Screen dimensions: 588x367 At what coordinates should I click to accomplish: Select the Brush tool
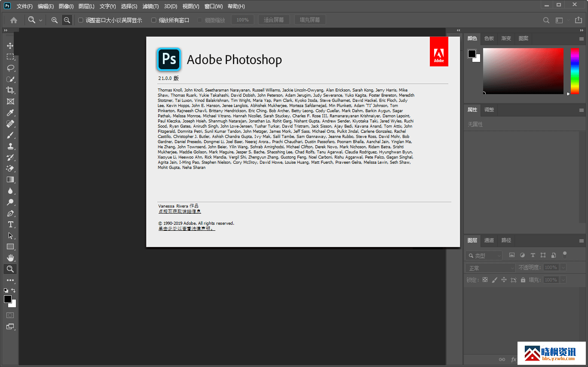(x=10, y=135)
